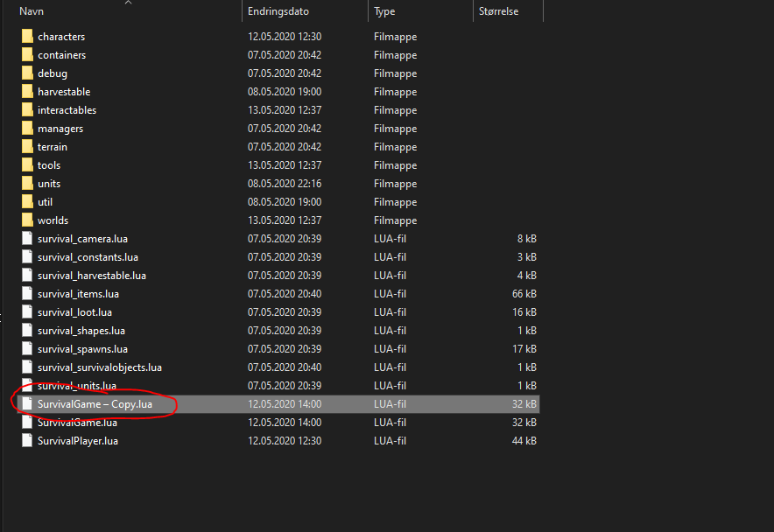Select the managers folder name
The image size is (774, 532).
(x=60, y=129)
